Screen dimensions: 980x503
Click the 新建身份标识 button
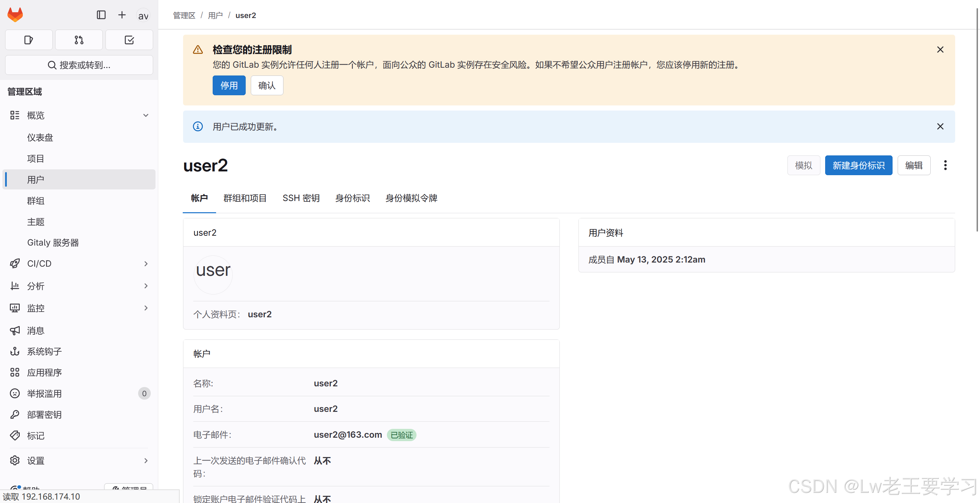pos(858,165)
